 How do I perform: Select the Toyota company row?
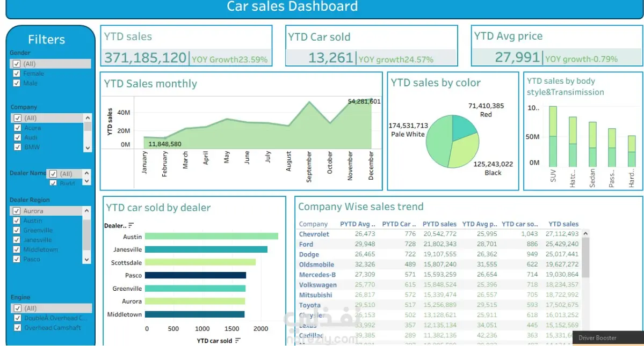pos(439,305)
